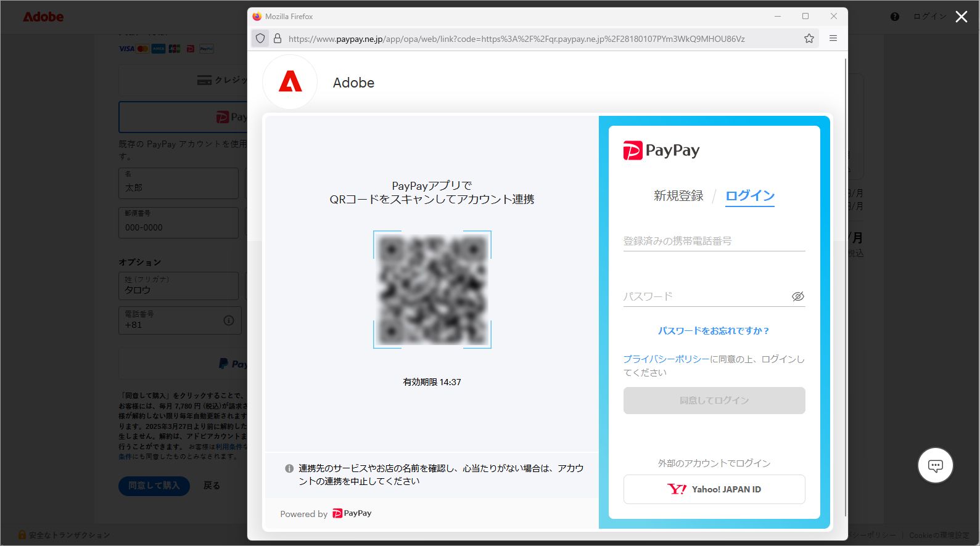Viewport: 980px width, 546px height.
Task: Click the 郵便番号 field in Adobe form
Action: click(178, 222)
